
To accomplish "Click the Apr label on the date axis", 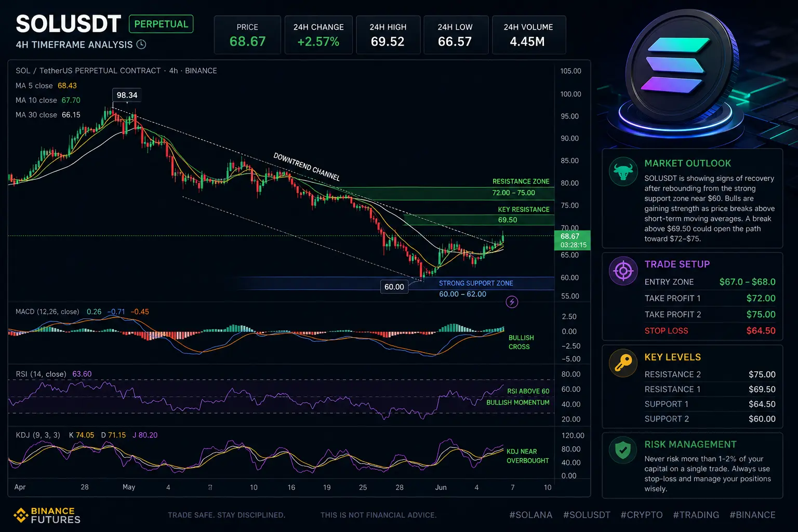I will [20, 487].
